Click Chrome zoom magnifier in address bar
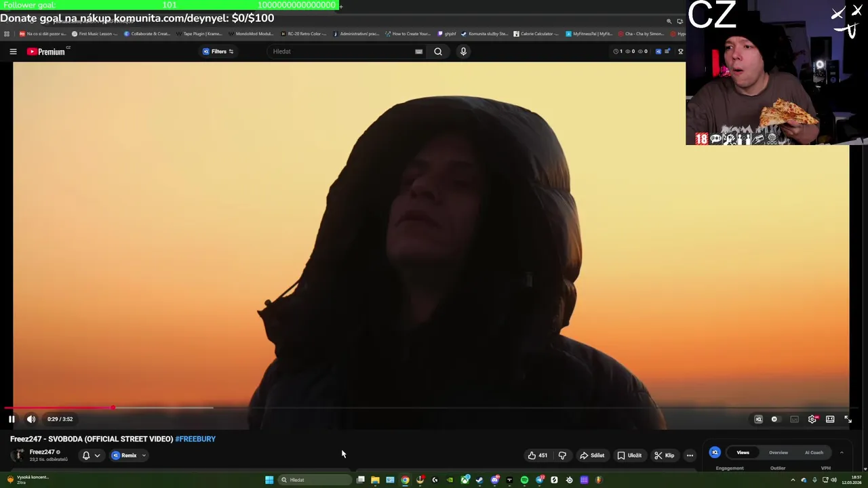 coord(669,21)
